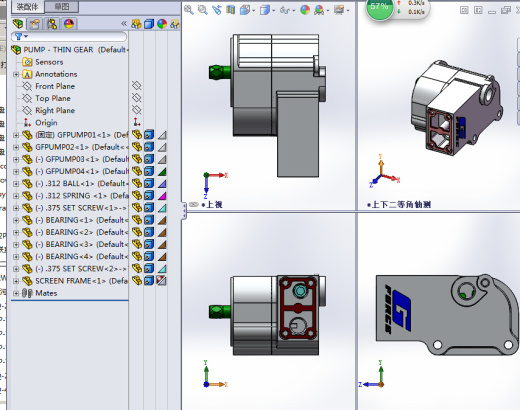Open the Hide/Show Items dropdown arrow
This screenshot has height=410, width=520.
click(294, 11)
